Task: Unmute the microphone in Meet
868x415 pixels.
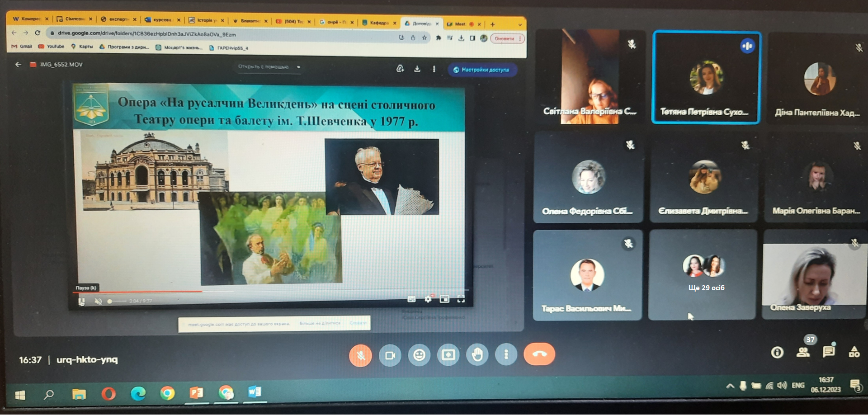Action: [x=360, y=355]
